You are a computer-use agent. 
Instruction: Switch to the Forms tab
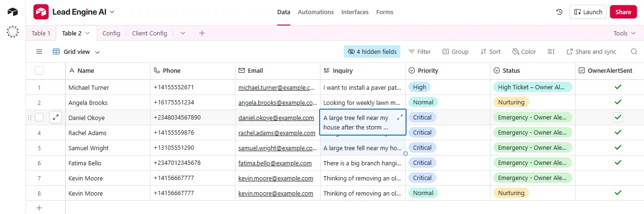[385, 12]
